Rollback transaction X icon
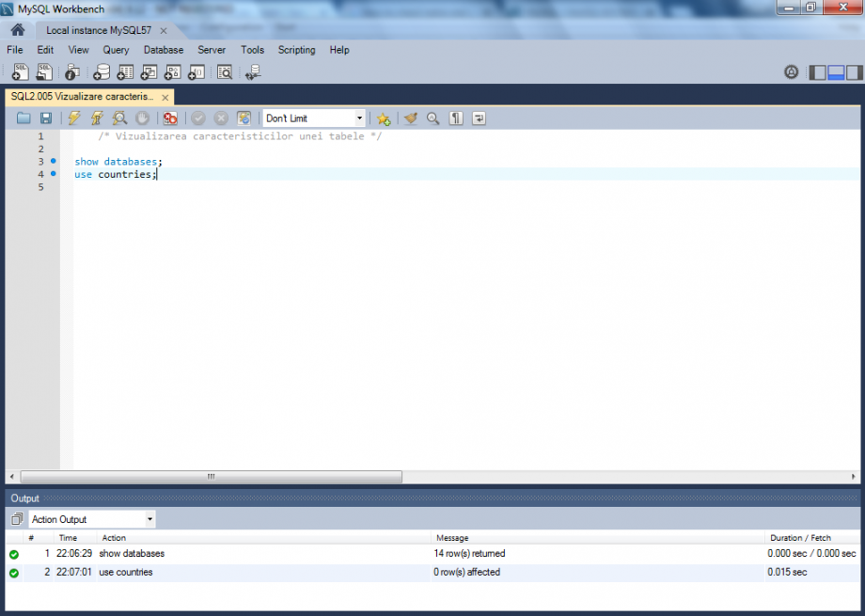Screen dimensions: 865x616 point(221,118)
